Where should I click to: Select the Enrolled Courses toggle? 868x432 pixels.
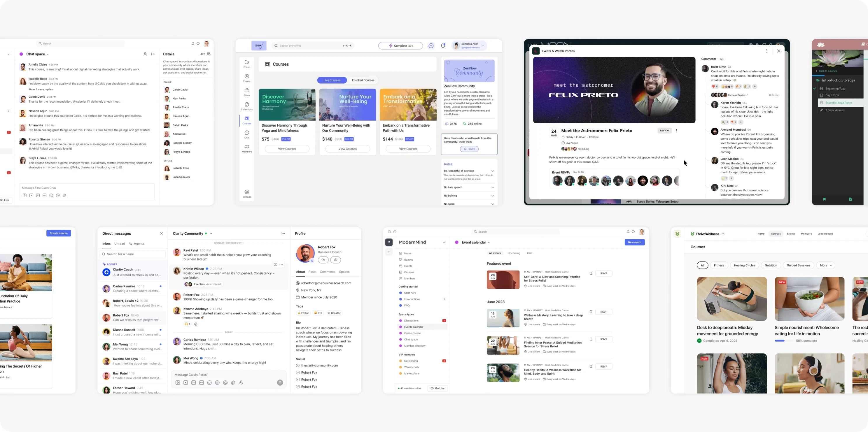coord(363,80)
